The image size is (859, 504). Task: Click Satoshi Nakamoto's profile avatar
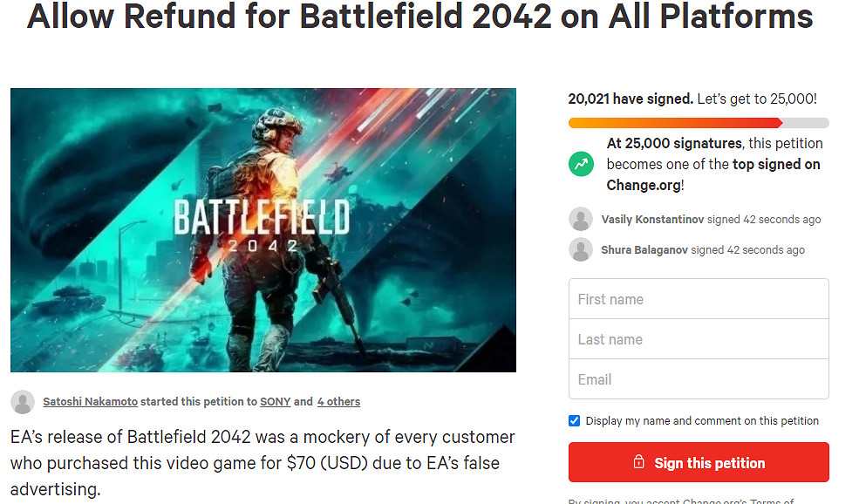point(23,402)
